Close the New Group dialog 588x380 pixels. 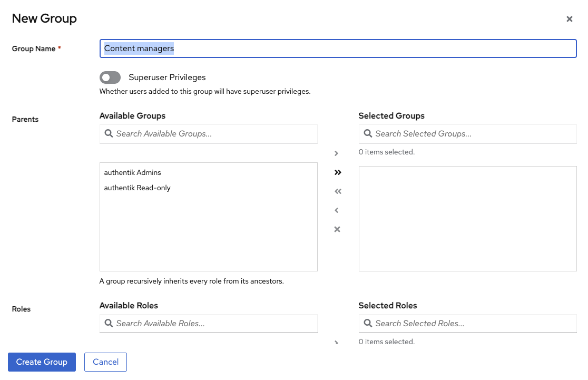pyautogui.click(x=569, y=19)
